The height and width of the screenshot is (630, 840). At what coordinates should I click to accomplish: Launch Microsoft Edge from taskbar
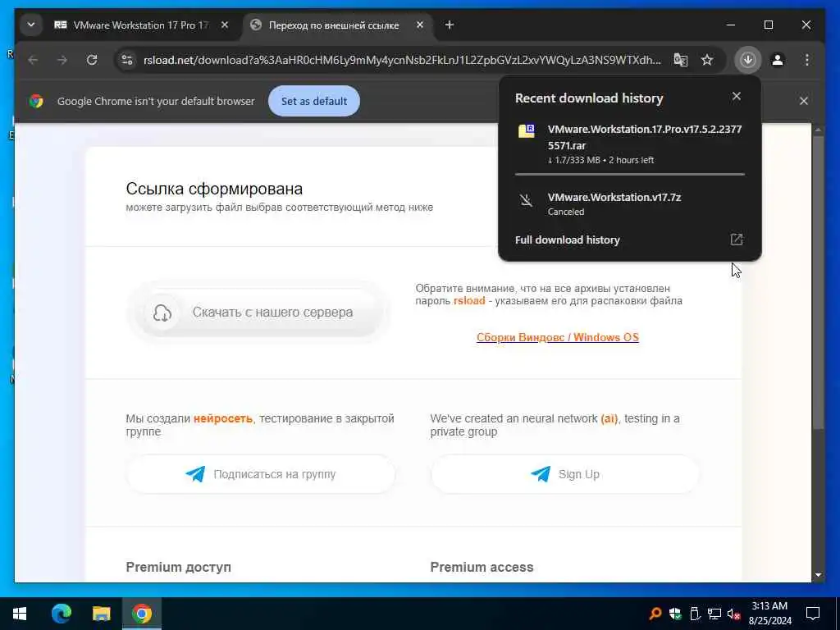[61, 614]
